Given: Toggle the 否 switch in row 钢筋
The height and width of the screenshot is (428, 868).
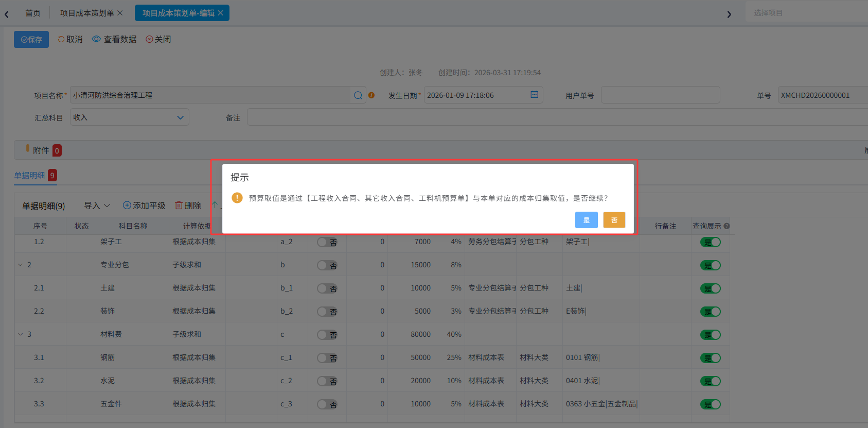Looking at the screenshot, I should pos(327,358).
